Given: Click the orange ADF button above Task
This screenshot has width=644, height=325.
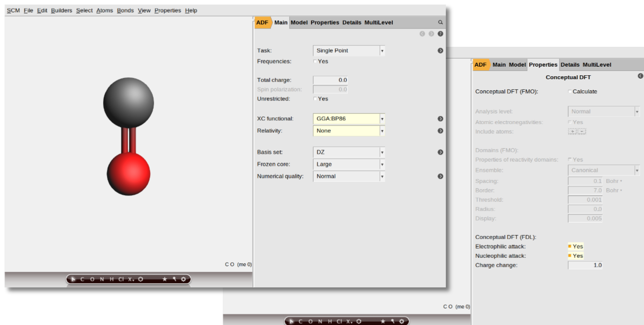Looking at the screenshot, I should click(x=262, y=22).
